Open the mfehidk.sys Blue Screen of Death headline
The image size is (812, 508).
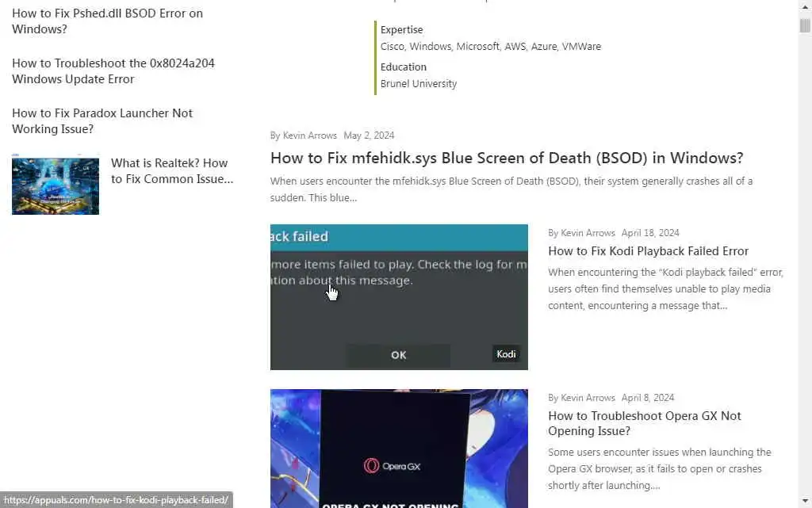tap(507, 158)
